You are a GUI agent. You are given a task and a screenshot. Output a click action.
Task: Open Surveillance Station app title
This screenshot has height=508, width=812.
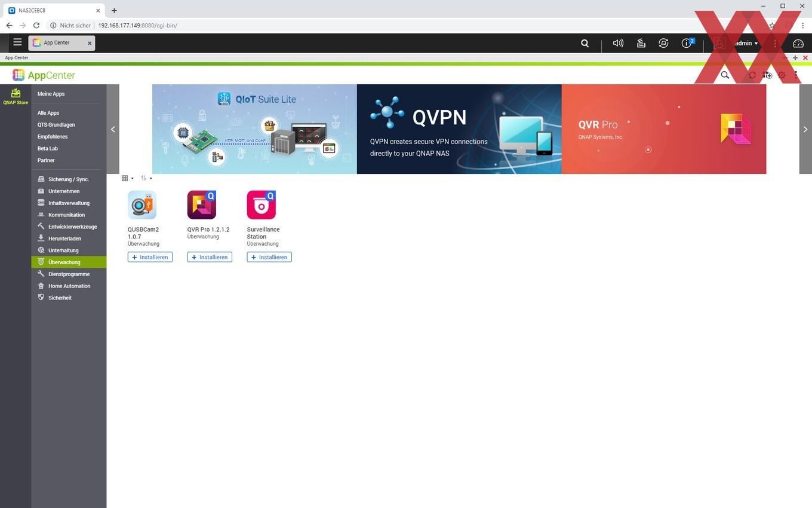coord(263,233)
